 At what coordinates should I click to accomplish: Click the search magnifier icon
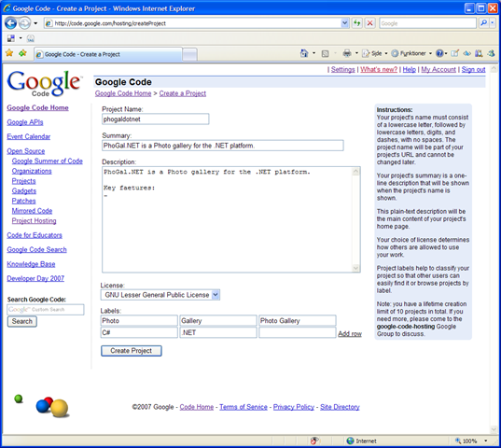point(484,23)
